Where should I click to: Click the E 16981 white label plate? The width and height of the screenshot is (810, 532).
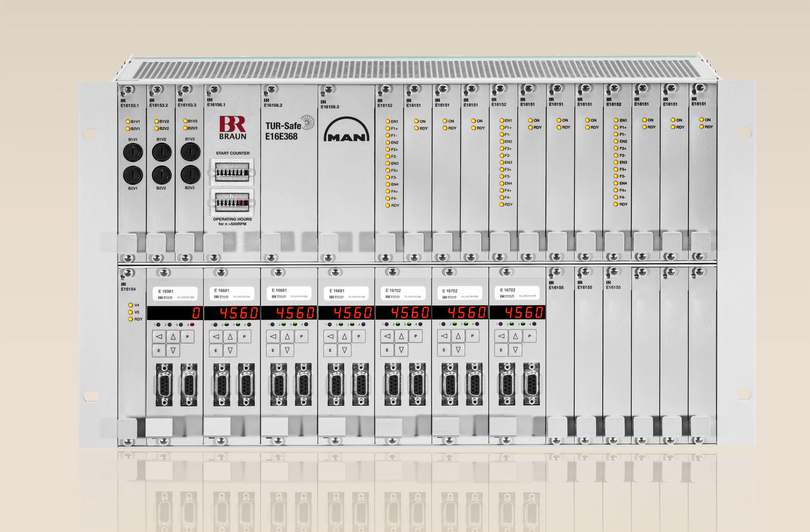click(175, 294)
